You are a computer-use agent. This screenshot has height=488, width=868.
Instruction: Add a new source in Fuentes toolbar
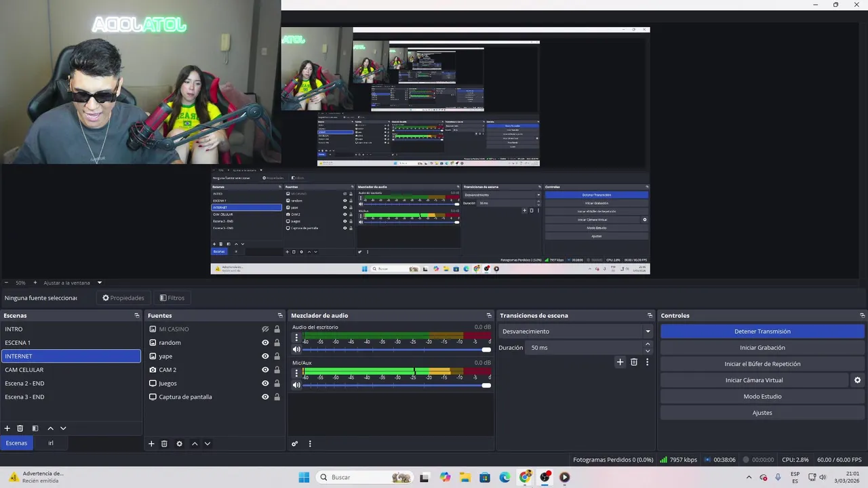[151, 444]
